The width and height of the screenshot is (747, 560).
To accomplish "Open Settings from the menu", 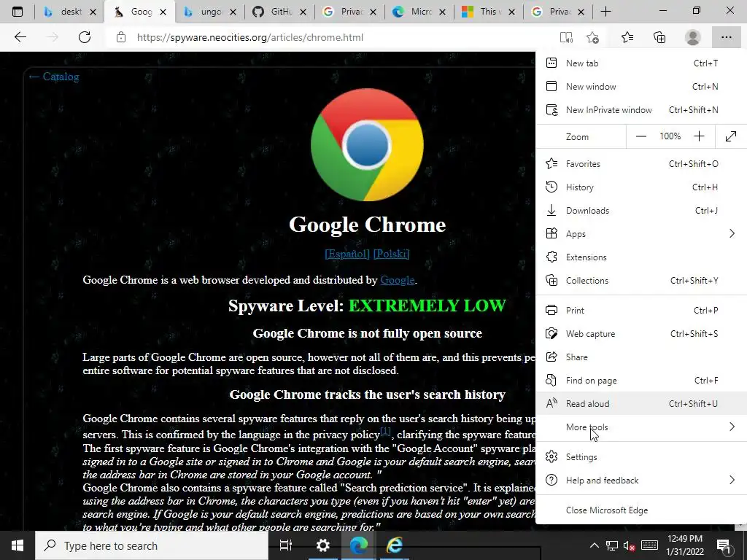I will point(641,457).
